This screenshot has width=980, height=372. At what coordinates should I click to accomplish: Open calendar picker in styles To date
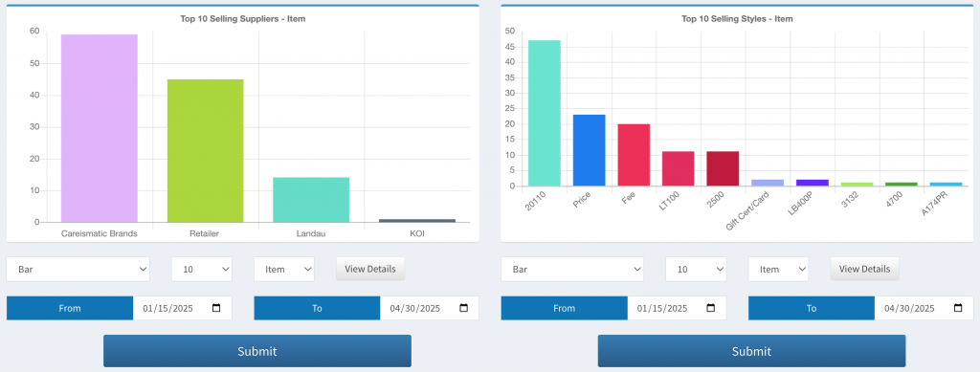click(958, 308)
